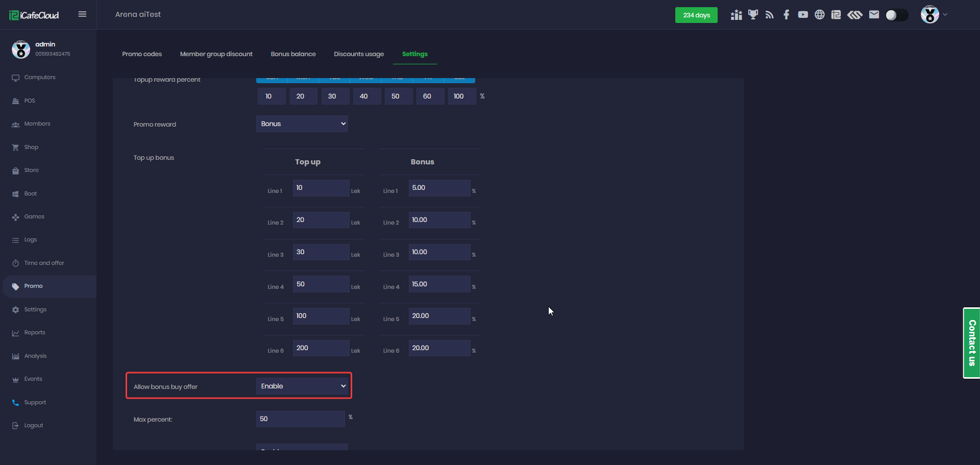Click the YouTube icon in header
Viewport: 980px width, 465px height.
point(803,15)
